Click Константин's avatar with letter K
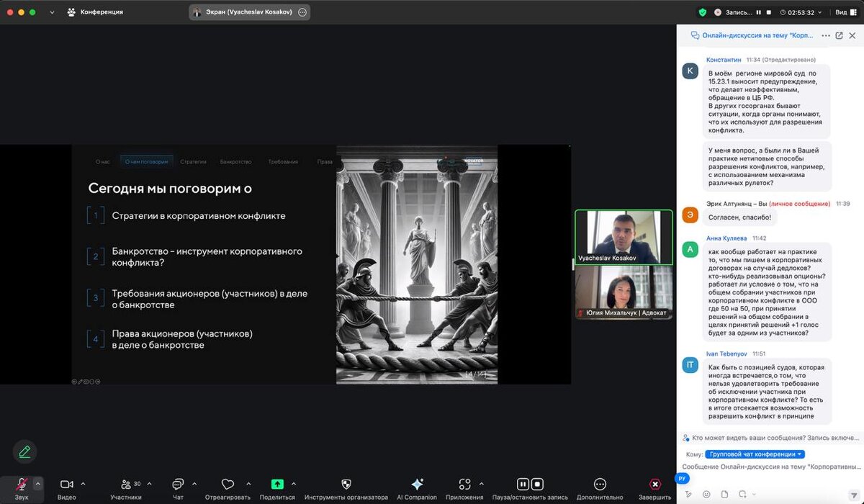 (690, 71)
